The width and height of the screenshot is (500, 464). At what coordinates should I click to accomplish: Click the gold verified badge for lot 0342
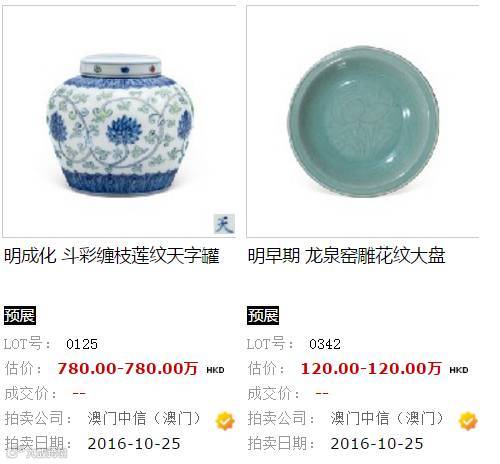click(468, 421)
